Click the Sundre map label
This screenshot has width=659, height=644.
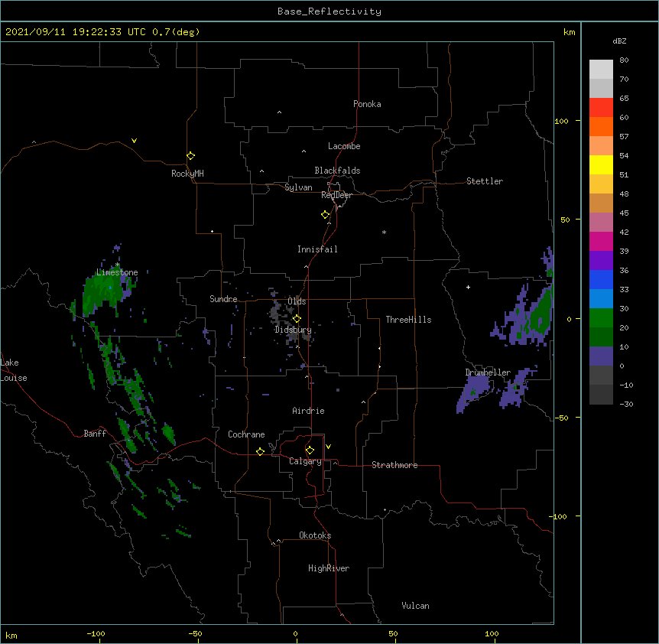tap(223, 299)
